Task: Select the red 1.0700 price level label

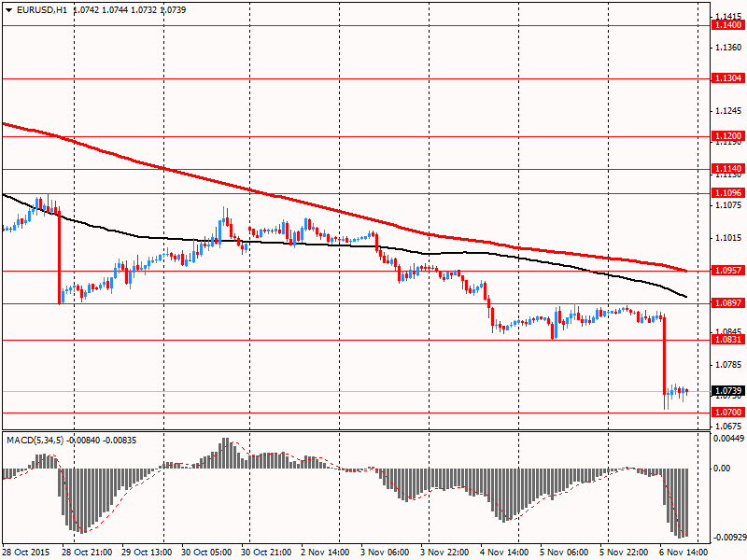Action: 727,413
